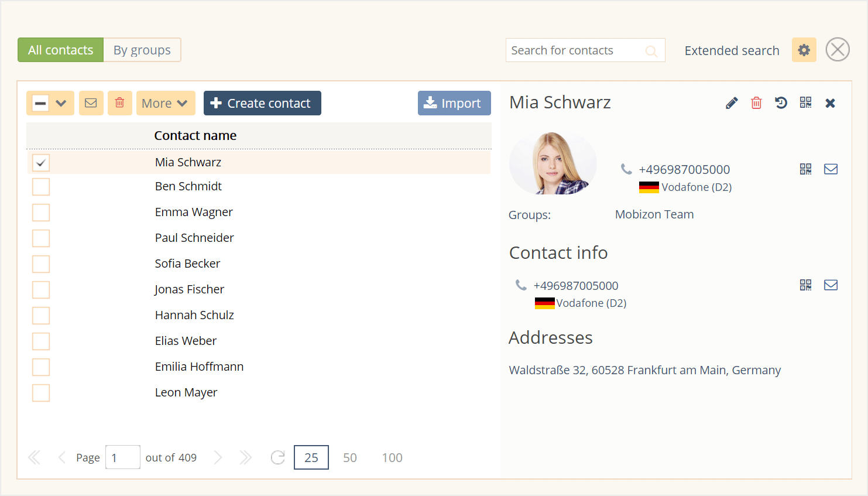Show 50 contacts per page
The height and width of the screenshot is (496, 868).
[x=350, y=457]
